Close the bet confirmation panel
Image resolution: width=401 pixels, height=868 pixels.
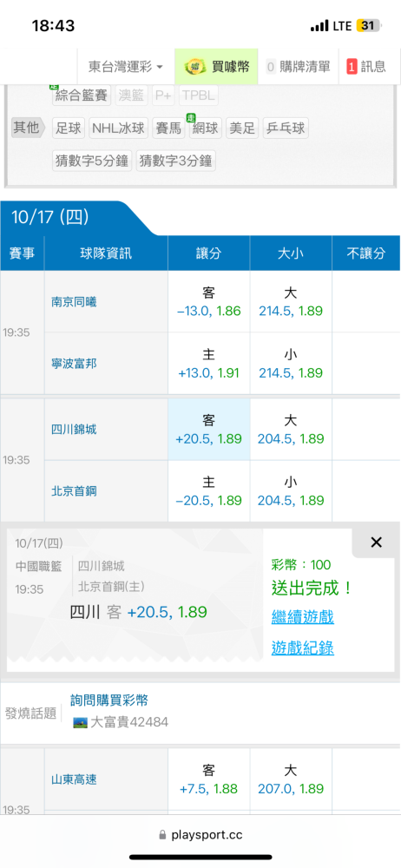tap(376, 542)
